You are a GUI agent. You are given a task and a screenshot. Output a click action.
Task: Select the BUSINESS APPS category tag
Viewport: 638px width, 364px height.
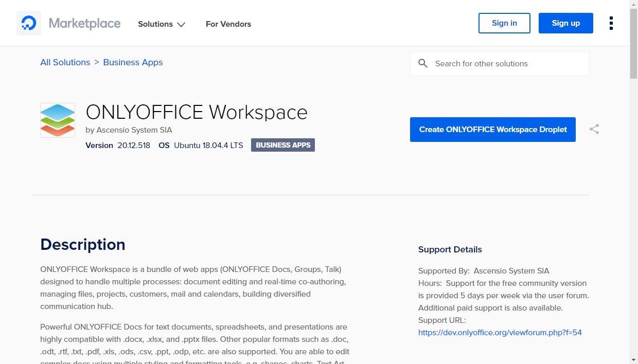[x=283, y=145]
